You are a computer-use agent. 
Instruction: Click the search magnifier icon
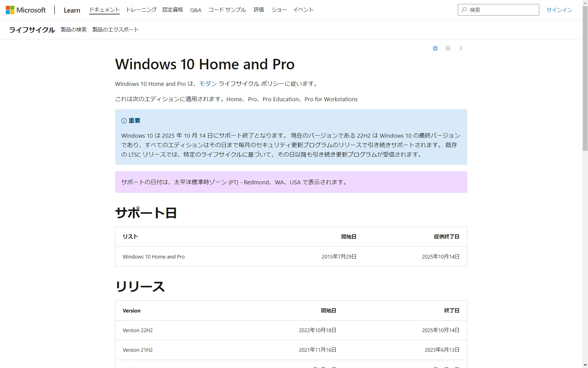[x=464, y=9]
